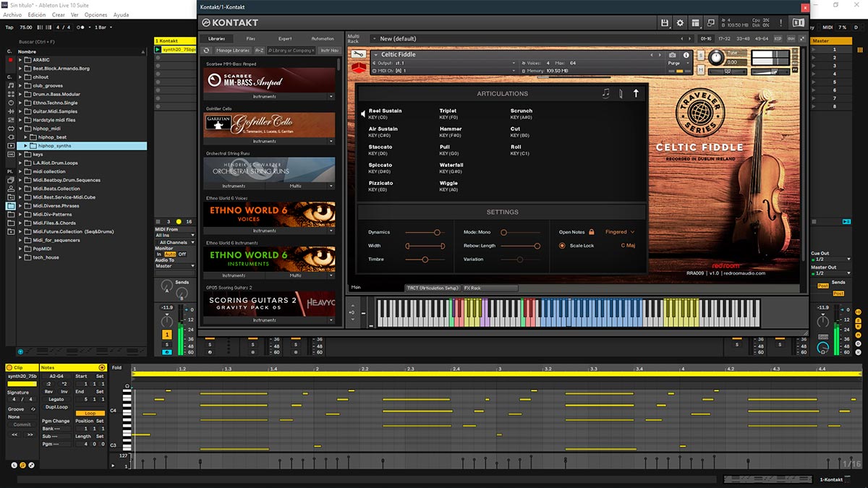Open the Fingered dropdown
Viewport: 868px width, 488px height.
[620, 232]
